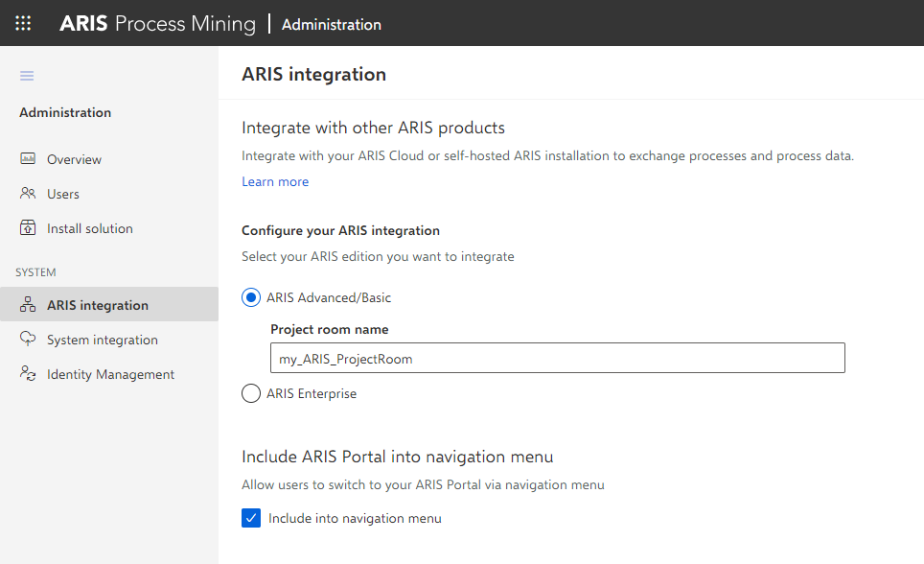Open the app launcher grid icon
Image resolution: width=924 pixels, height=564 pixels.
(x=23, y=23)
